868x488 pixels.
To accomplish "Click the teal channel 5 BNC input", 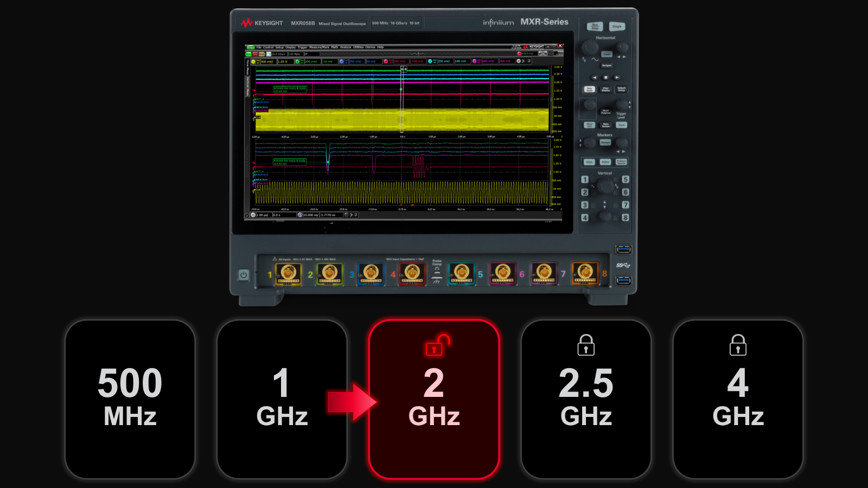I will (x=462, y=273).
